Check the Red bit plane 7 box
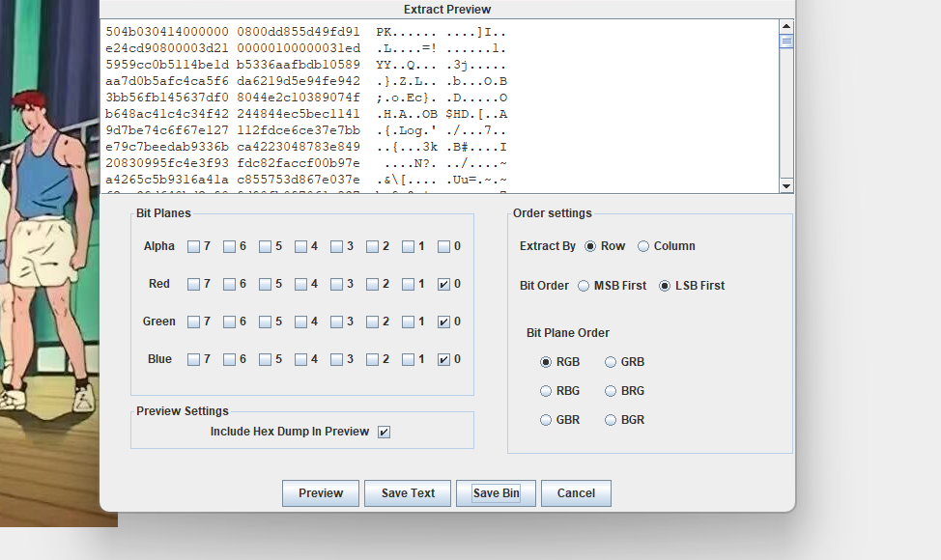Viewport: 941px width, 560px height. pos(193,284)
